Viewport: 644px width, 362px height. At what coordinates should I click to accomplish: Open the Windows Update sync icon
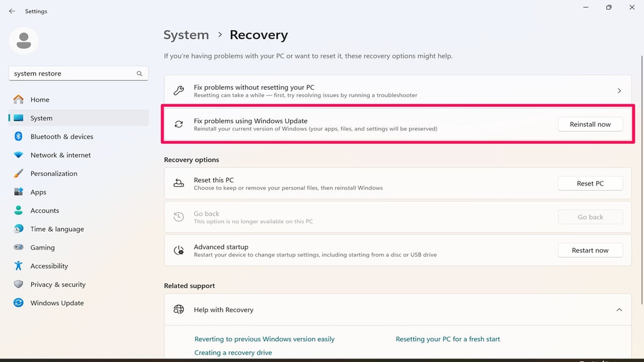(x=18, y=303)
